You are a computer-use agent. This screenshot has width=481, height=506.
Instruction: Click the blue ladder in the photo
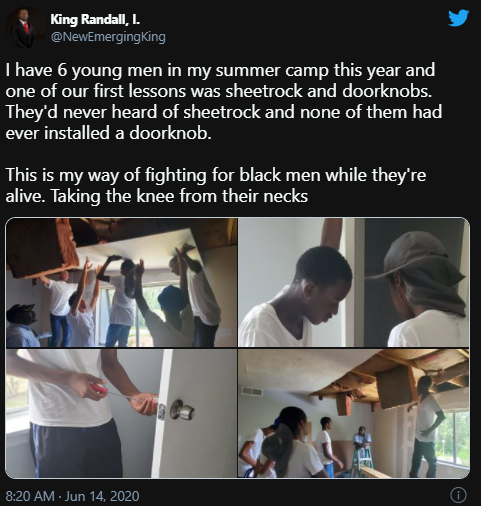364,456
